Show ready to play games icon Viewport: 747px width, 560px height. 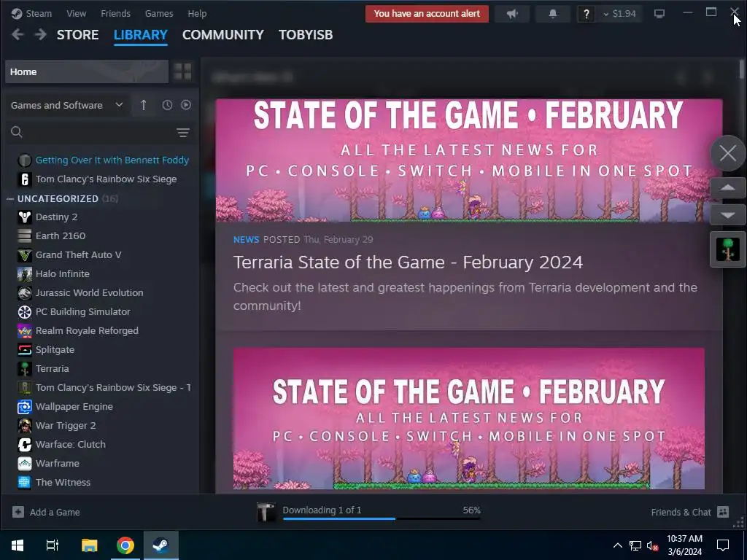(186, 105)
